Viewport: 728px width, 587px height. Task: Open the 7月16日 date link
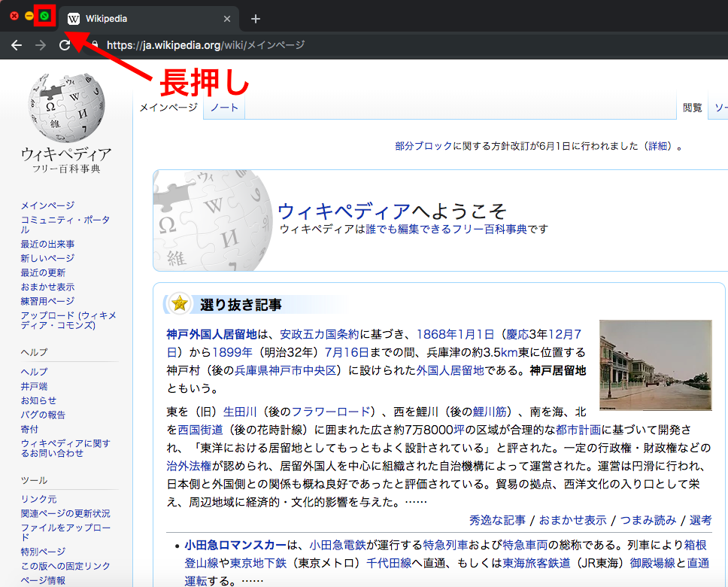pos(347,352)
